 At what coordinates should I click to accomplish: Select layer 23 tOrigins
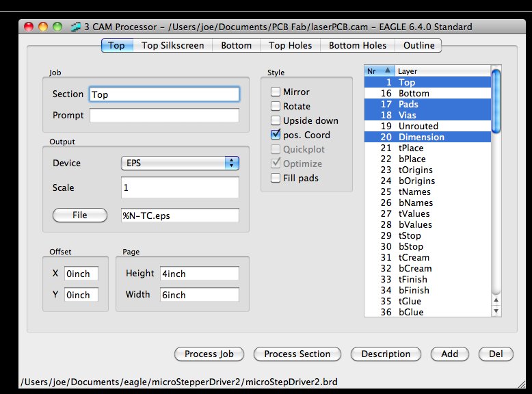(x=427, y=170)
